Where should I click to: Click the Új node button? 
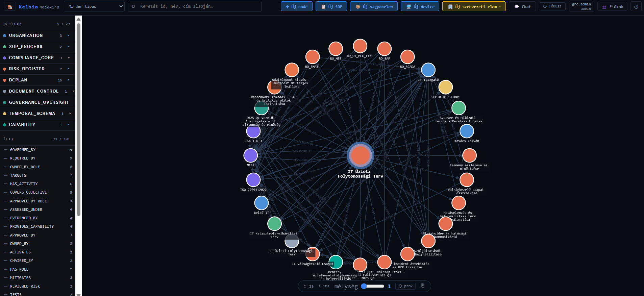[x=297, y=6]
